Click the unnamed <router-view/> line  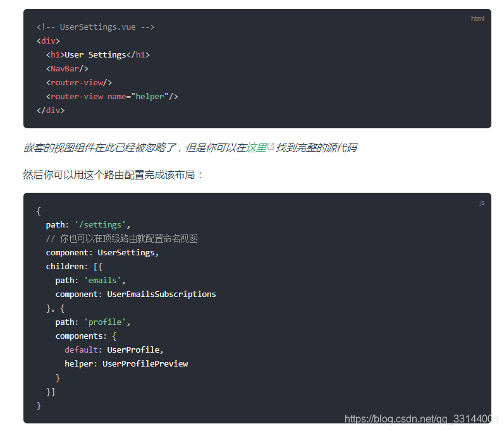click(79, 83)
